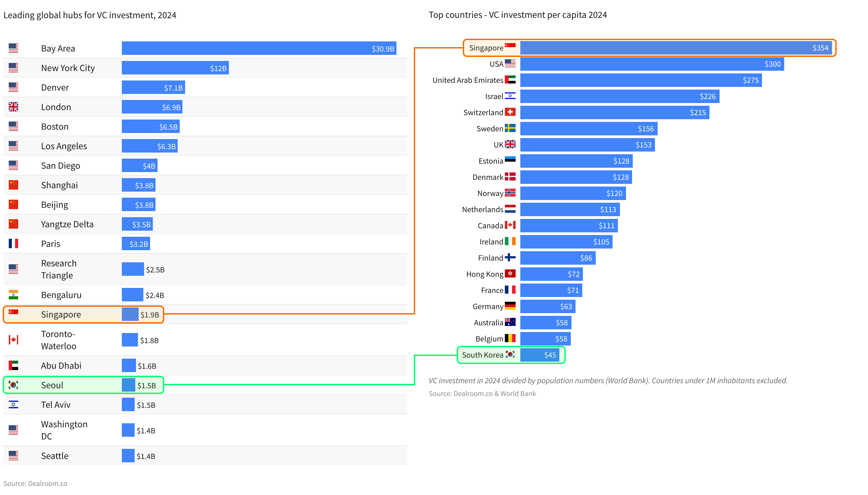Screen dimensions: 868x495
Task: Select the highlighted Singapore $1.9B row
Action: [x=83, y=315]
